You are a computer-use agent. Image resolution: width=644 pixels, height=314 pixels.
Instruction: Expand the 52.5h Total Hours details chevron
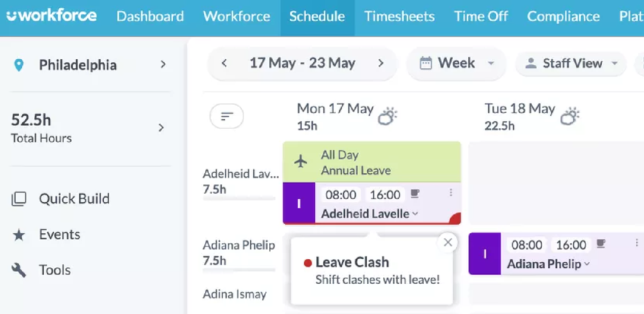[x=161, y=128]
